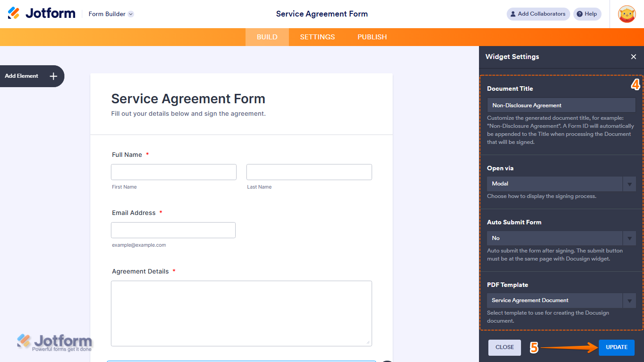The width and height of the screenshot is (644, 362).
Task: Switch to the SETTINGS tab
Action: click(318, 37)
